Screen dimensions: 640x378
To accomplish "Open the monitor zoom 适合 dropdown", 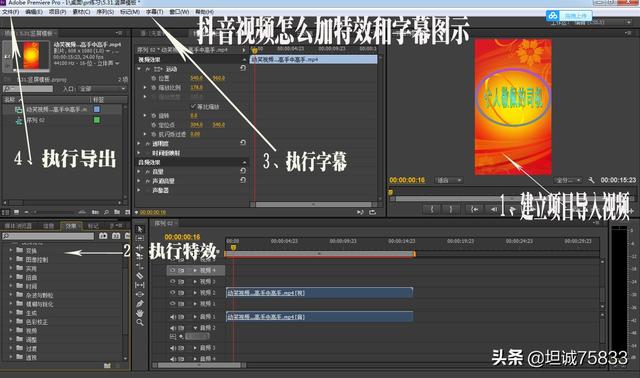I will [449, 180].
